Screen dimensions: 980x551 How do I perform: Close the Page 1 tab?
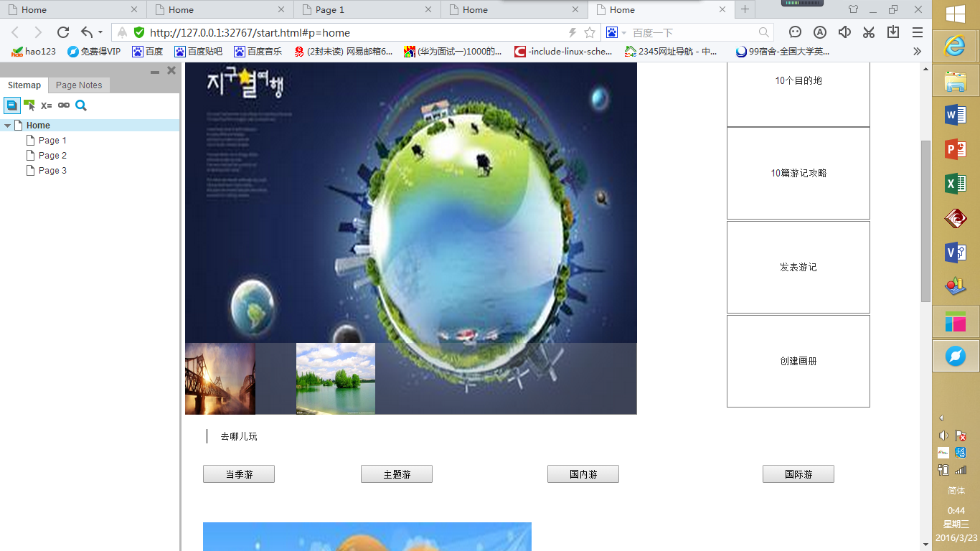pos(428,9)
